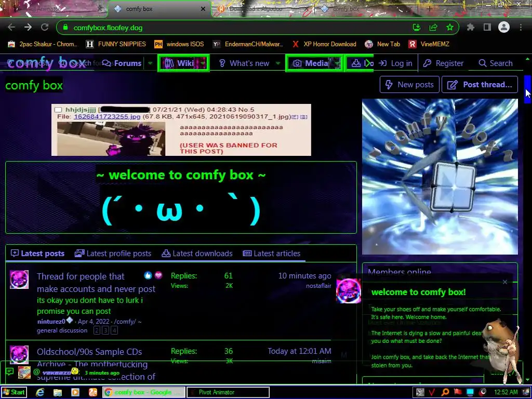The height and width of the screenshot is (399, 532).
Task: Open the EndermanCH/Malwar... bookmark
Action: point(248,44)
